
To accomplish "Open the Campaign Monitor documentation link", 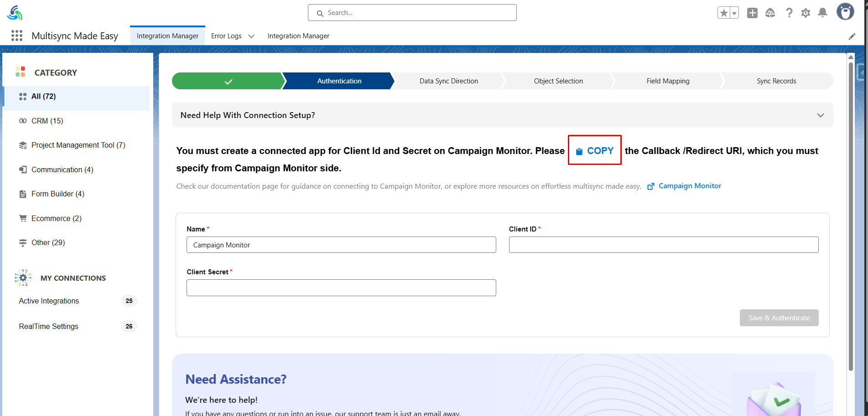I will [689, 186].
